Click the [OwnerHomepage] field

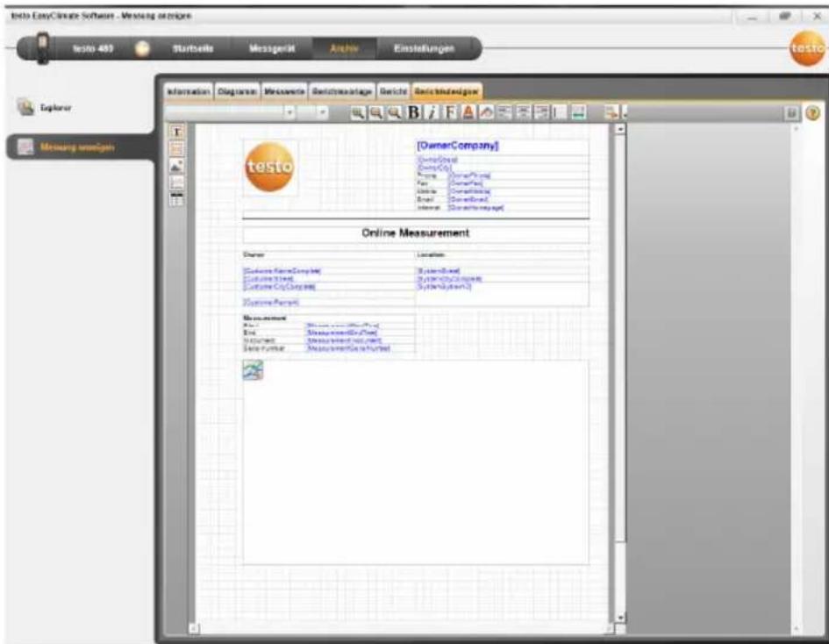pos(475,208)
